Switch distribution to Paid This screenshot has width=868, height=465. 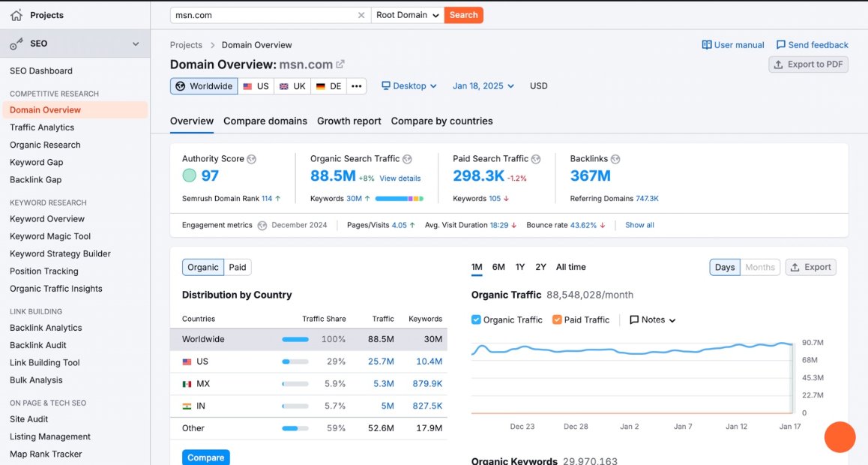238,267
